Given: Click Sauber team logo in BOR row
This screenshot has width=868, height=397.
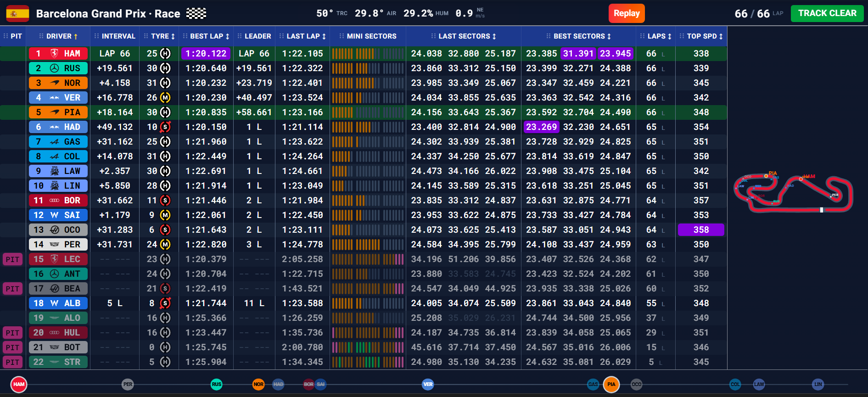Looking at the screenshot, I should [55, 201].
